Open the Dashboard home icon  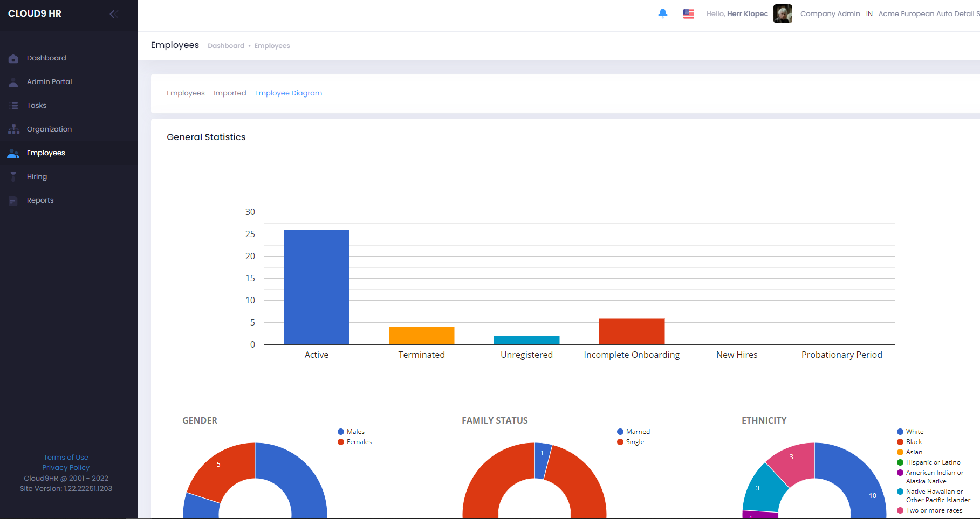(13, 58)
